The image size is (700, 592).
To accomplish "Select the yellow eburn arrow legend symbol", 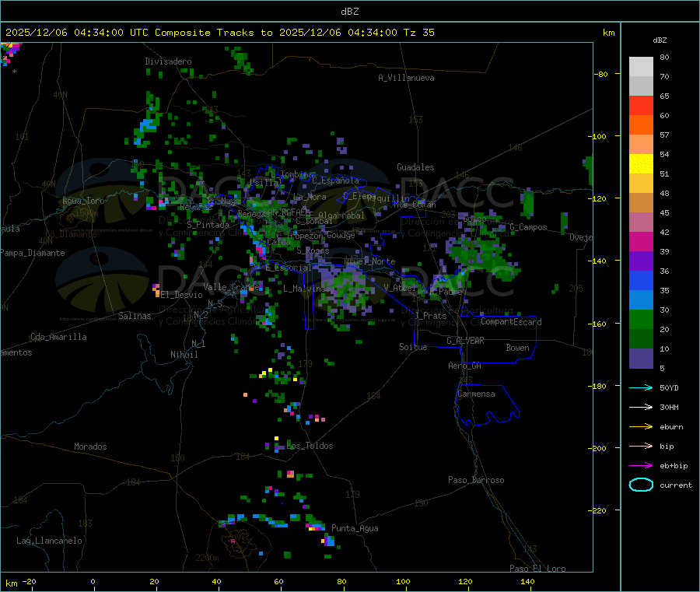I will click(641, 426).
